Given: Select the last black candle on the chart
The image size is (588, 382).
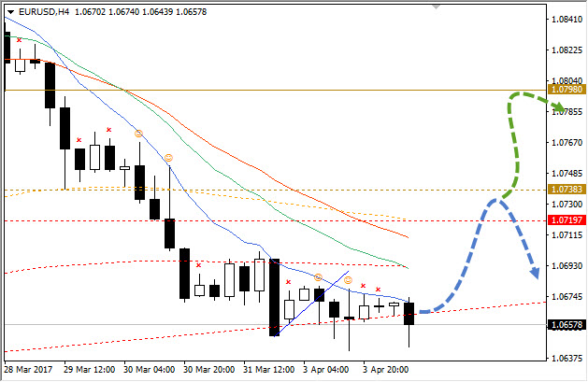Looking at the screenshot, I should pos(409,314).
